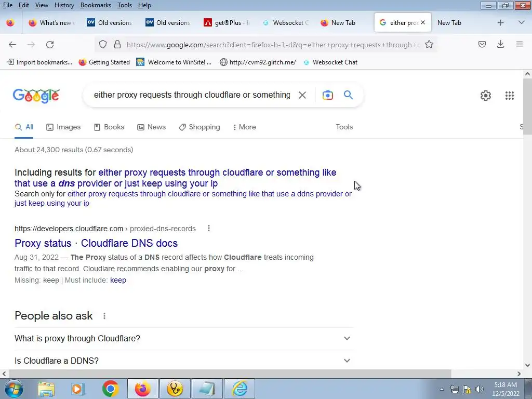The height and width of the screenshot is (399, 532).
Task: Clear the Google search box with the X
Action: pyautogui.click(x=302, y=96)
